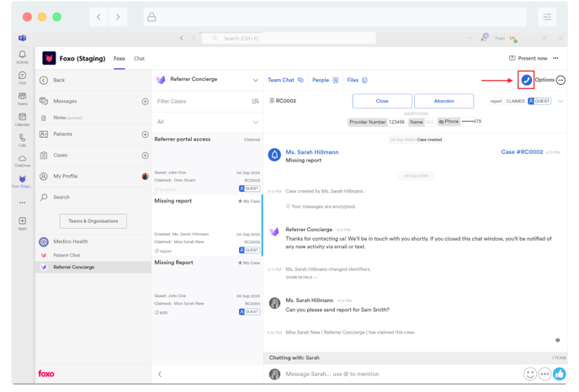Open Referrer portal access case

tap(207, 163)
